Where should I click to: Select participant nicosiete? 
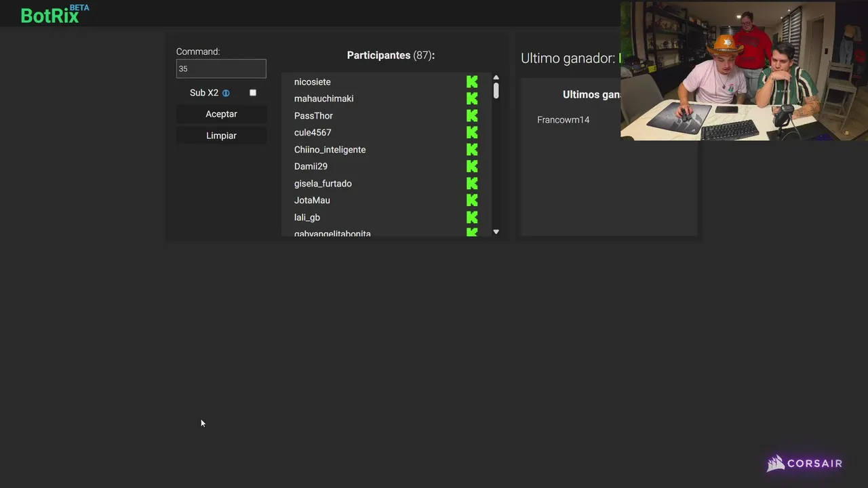313,82
